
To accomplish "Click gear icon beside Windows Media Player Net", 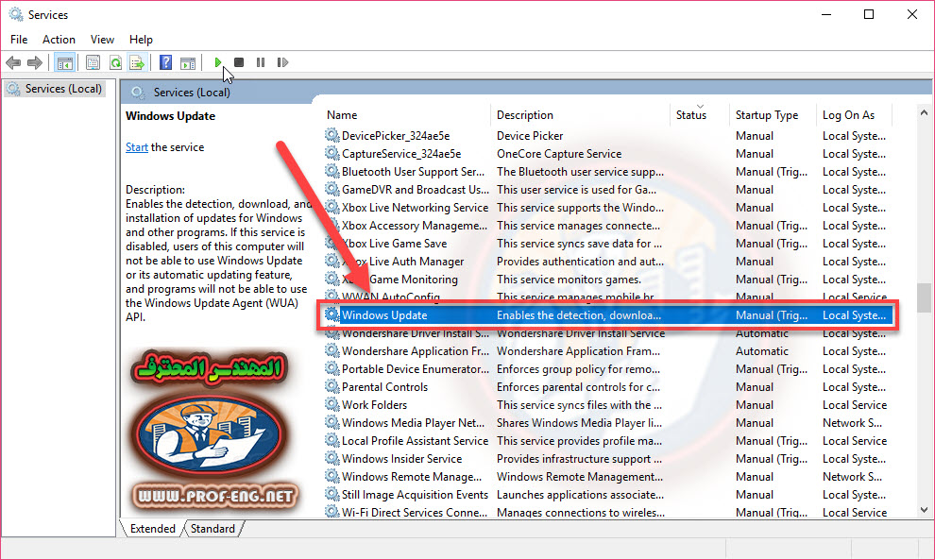I will click(332, 422).
